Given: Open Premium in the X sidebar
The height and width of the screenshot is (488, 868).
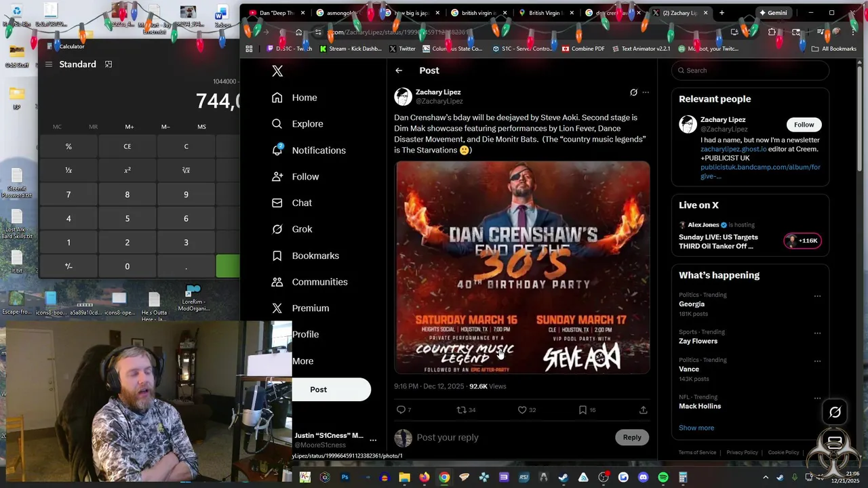Looking at the screenshot, I should click(x=300, y=308).
